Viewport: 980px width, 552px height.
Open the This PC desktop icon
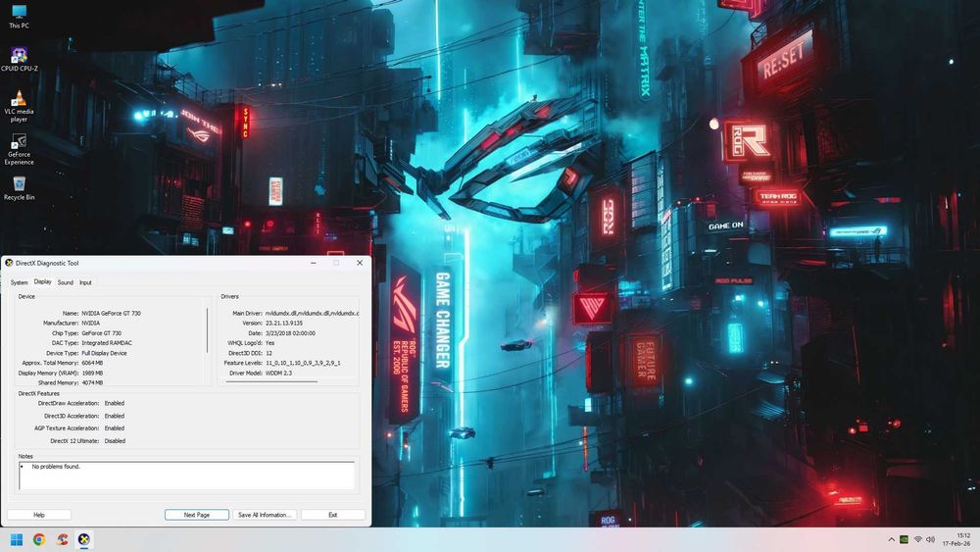19,17
